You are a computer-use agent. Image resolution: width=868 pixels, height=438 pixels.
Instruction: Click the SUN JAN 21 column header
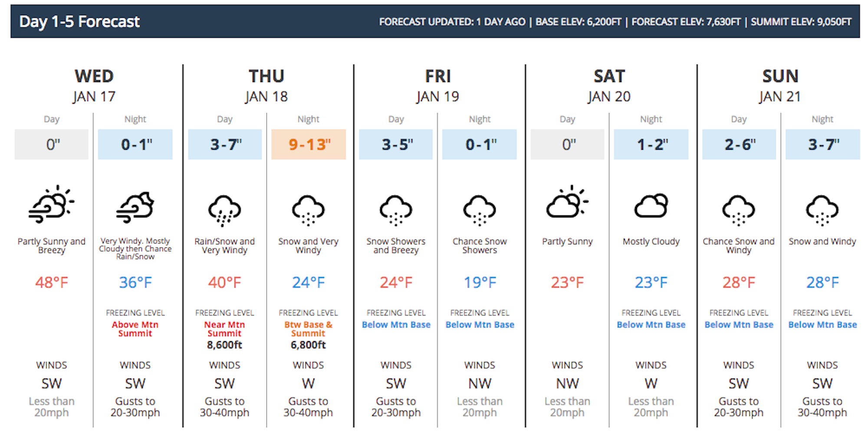pyautogui.click(x=780, y=86)
